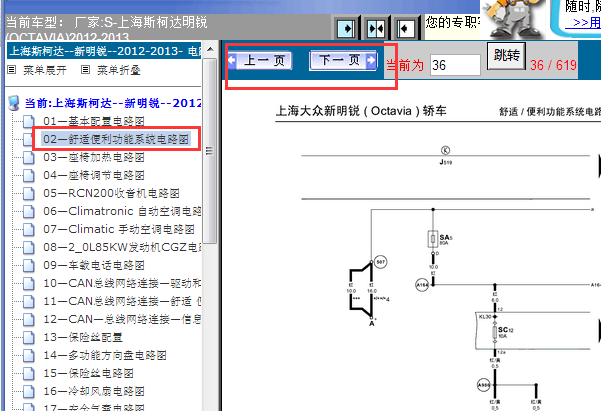Click the page icon beside 10—CAN总线 entry
This screenshot has width=601, height=411.
click(29, 283)
